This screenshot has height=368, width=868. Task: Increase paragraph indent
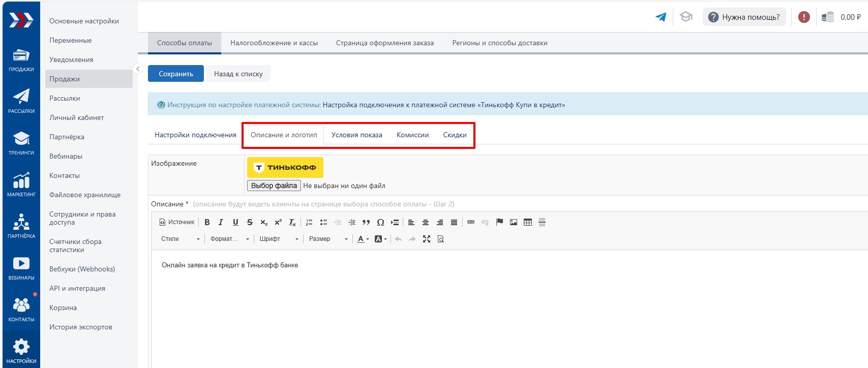click(x=352, y=222)
